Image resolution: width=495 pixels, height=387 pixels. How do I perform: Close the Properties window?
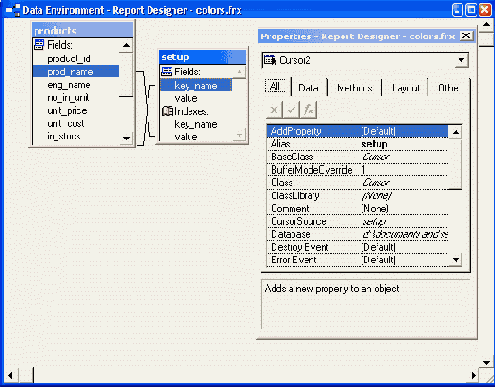click(466, 36)
